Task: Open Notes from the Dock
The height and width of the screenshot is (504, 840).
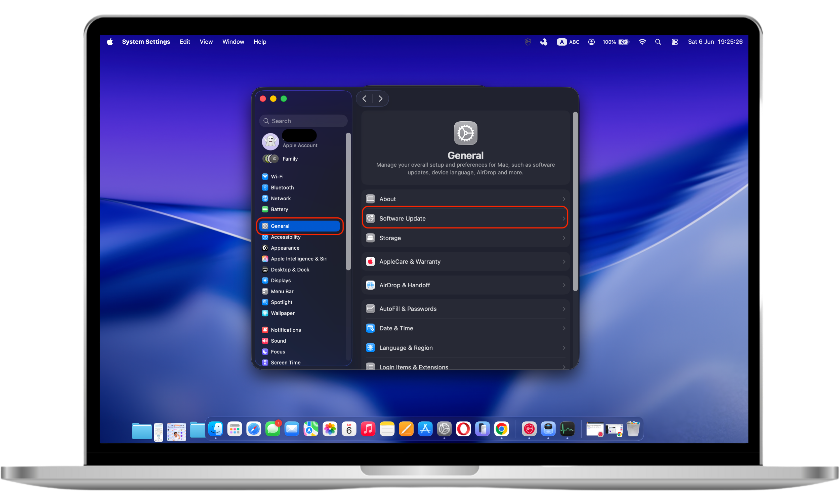Action: coord(387,429)
